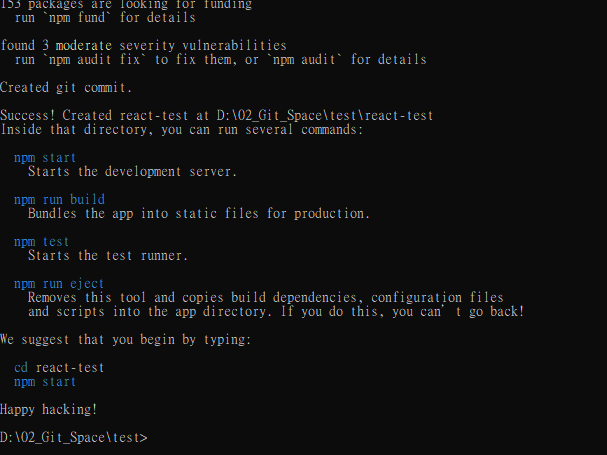The height and width of the screenshot is (455, 607).
Task: Click the 'cd react-test' suggested command
Action: (x=59, y=368)
